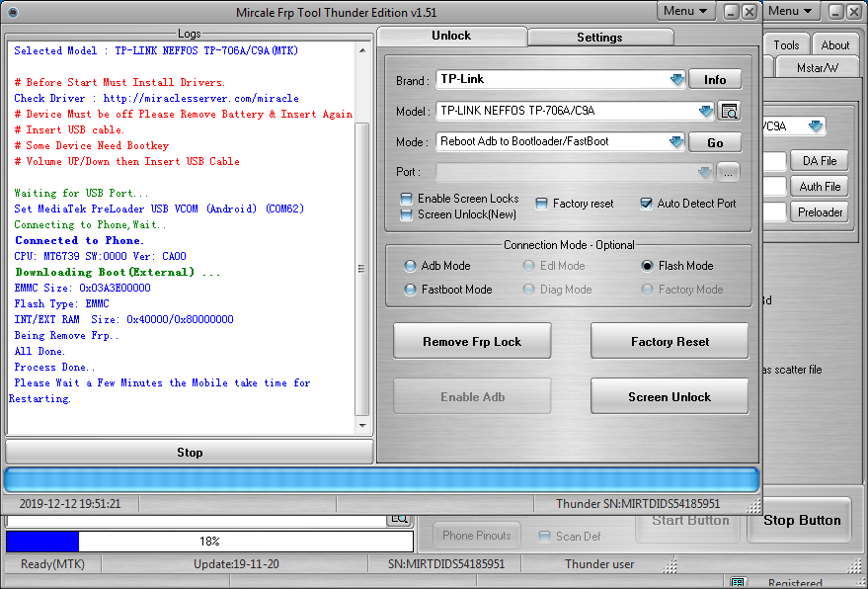The width and height of the screenshot is (868, 589).
Task: Uncheck the Auto Detect Port checkbox
Action: pyautogui.click(x=646, y=204)
